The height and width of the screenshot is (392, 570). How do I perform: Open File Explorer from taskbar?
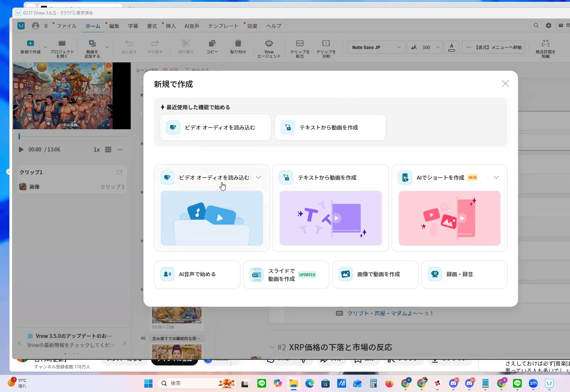point(293,383)
